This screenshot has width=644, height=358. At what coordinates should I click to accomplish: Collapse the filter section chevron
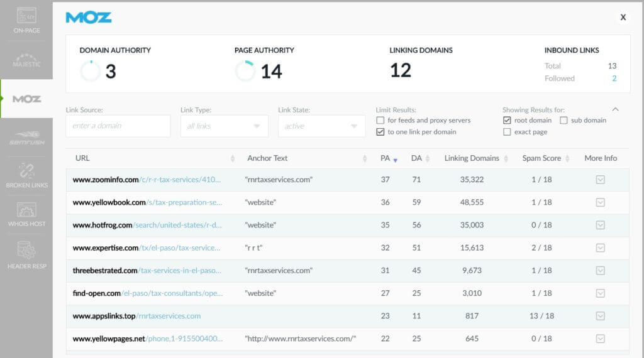[615, 109]
